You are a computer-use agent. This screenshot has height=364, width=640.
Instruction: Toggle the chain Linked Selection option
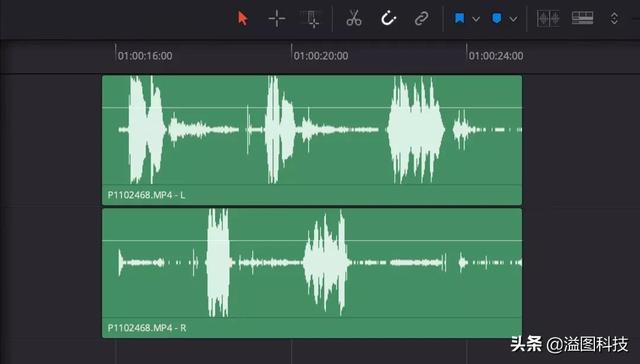click(421, 18)
